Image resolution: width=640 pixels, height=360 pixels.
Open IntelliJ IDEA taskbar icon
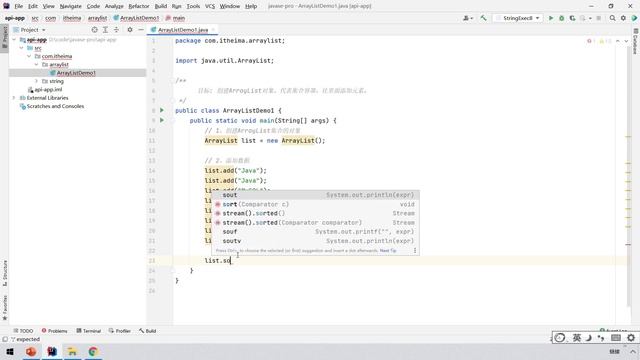tap(52, 351)
